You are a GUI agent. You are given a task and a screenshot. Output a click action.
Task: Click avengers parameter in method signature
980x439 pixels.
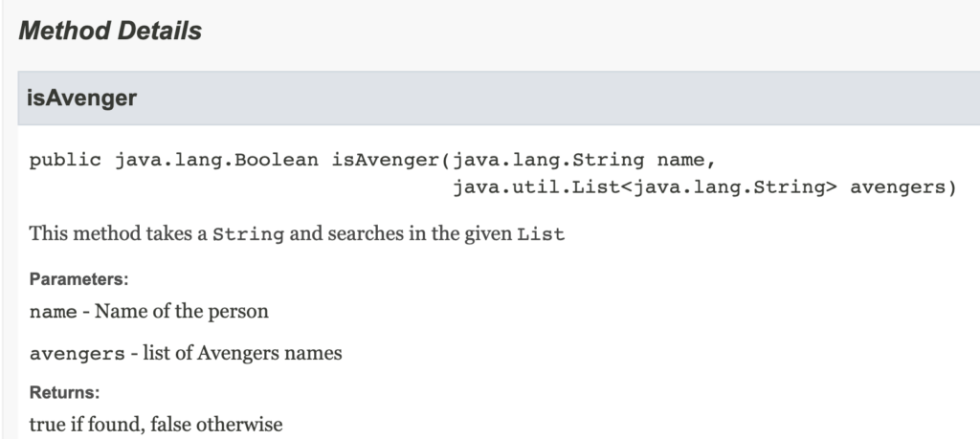tap(898, 187)
